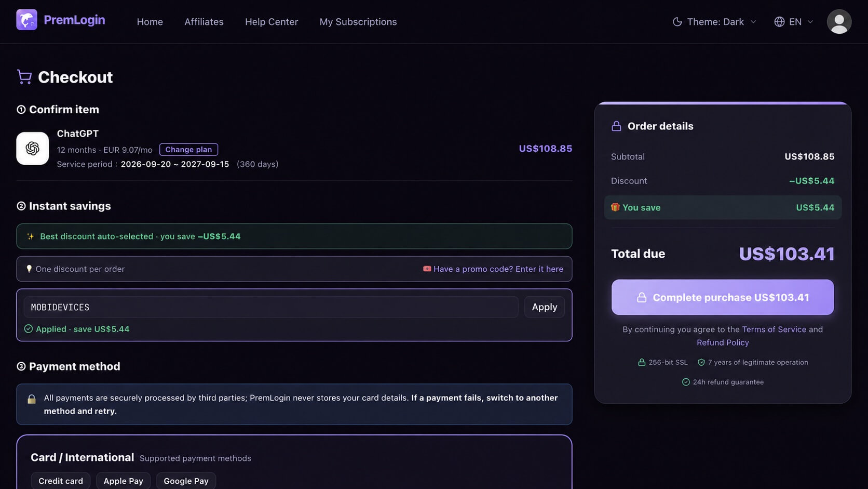The height and width of the screenshot is (489, 868).
Task: Click the Discount value –US$5.44 in order details
Action: point(812,181)
